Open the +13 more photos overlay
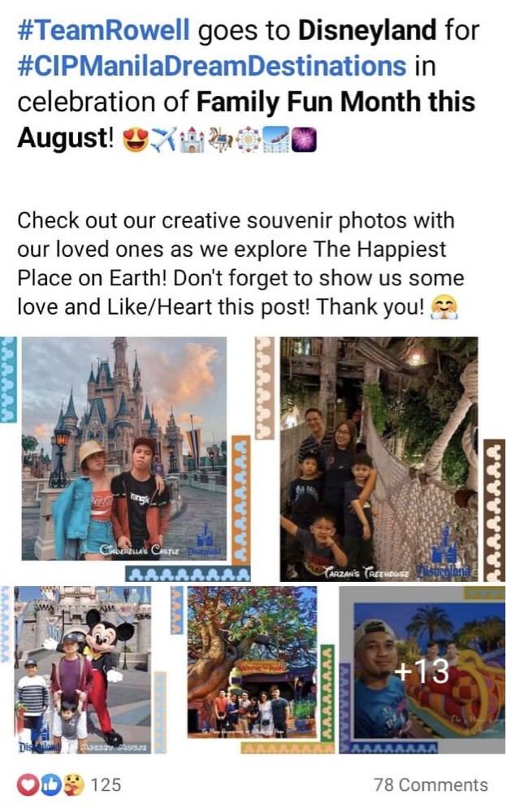 coord(422,670)
